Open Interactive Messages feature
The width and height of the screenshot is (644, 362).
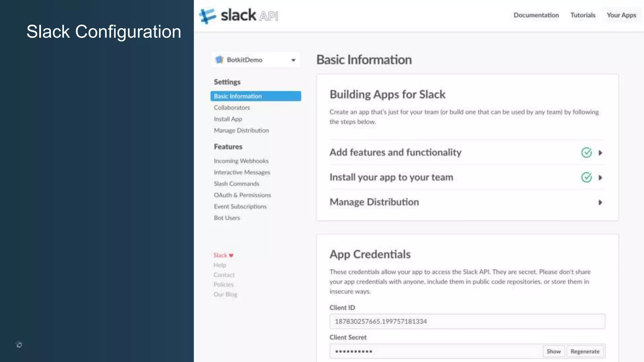click(242, 172)
